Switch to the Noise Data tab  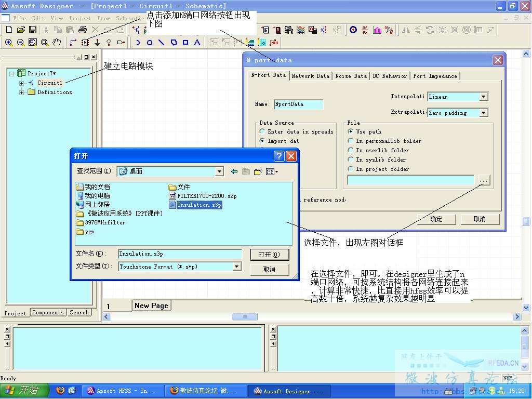point(351,76)
